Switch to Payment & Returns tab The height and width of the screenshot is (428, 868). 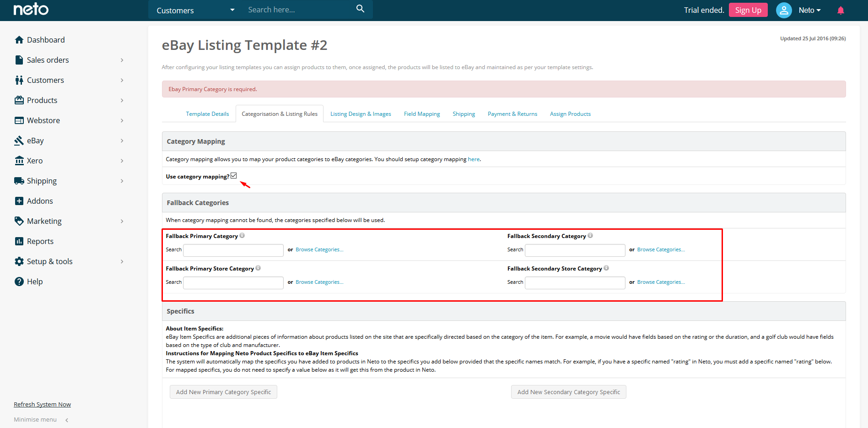coord(512,114)
